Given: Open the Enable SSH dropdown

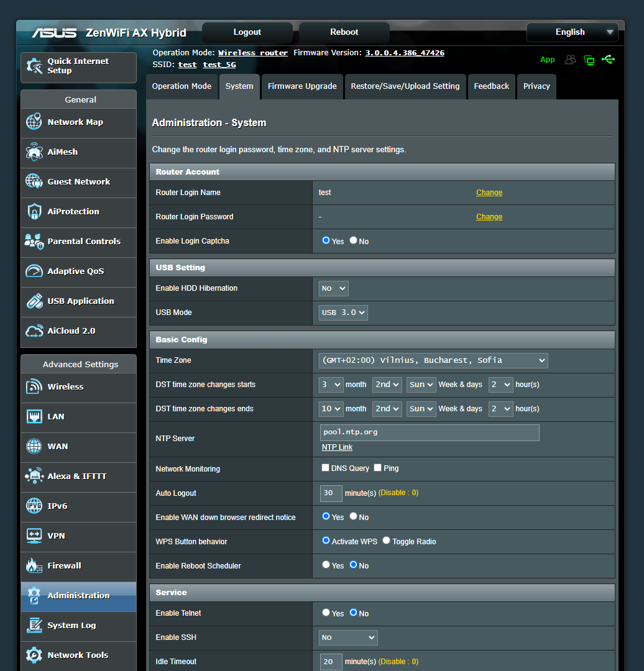Looking at the screenshot, I should pyautogui.click(x=347, y=637).
